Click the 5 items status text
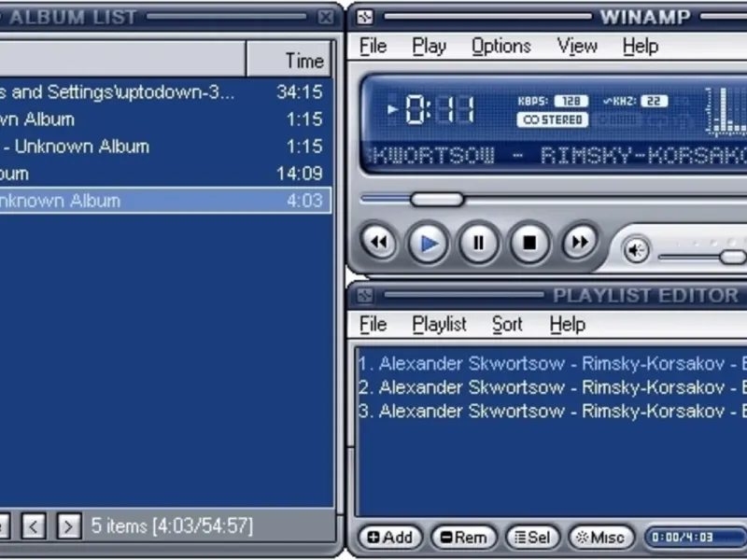Viewport: 747px width, 560px height. pos(172,526)
